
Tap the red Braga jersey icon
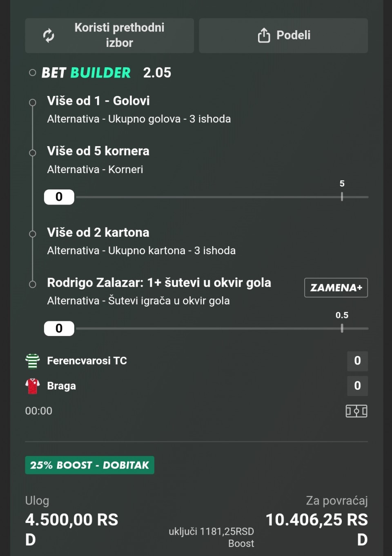[33, 386]
